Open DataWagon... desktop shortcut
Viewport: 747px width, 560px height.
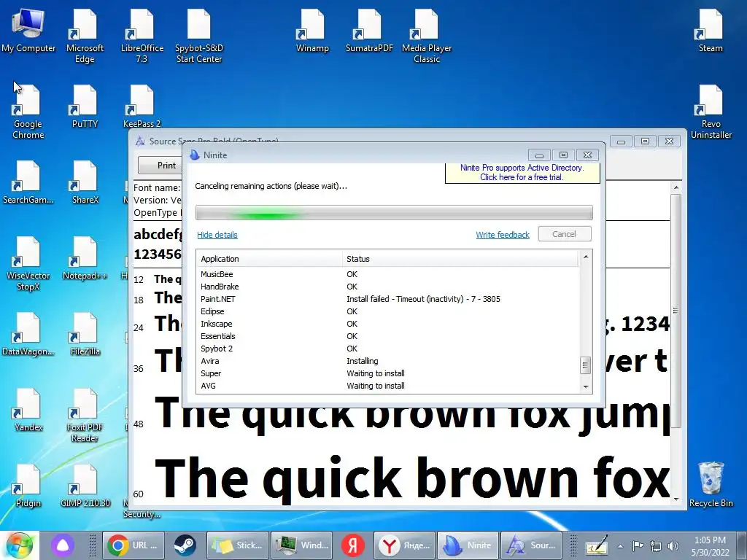click(28, 335)
